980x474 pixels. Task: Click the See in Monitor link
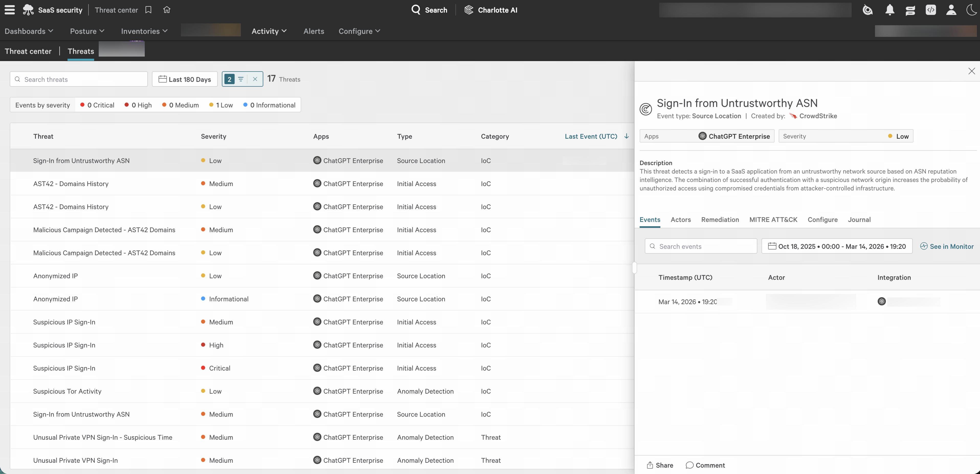[x=947, y=246]
